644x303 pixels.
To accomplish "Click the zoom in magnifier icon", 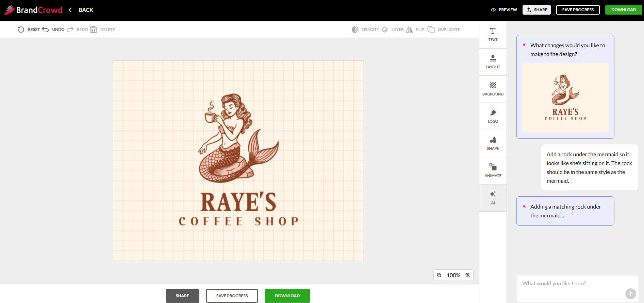I will point(468,275).
